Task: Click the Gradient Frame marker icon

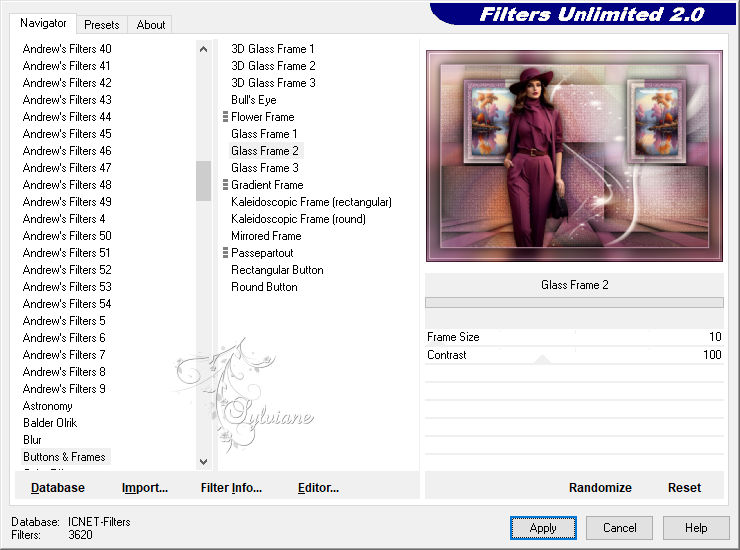Action: 225,185
